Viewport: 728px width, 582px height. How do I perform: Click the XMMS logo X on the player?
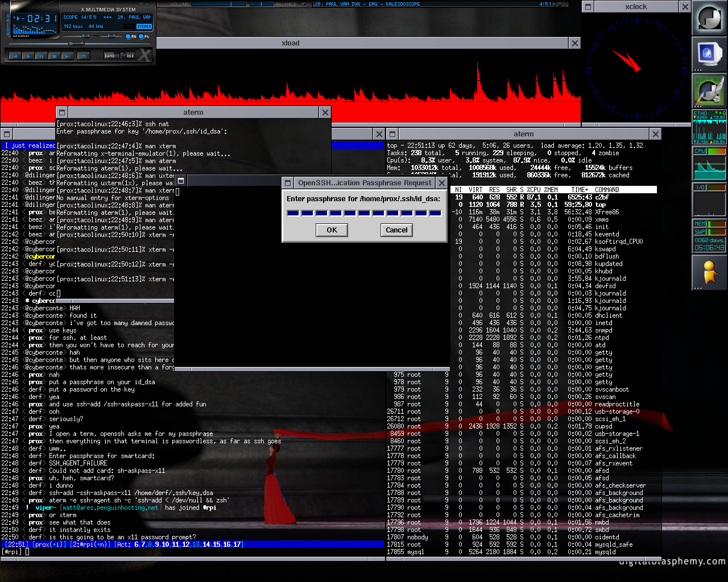tap(144, 56)
